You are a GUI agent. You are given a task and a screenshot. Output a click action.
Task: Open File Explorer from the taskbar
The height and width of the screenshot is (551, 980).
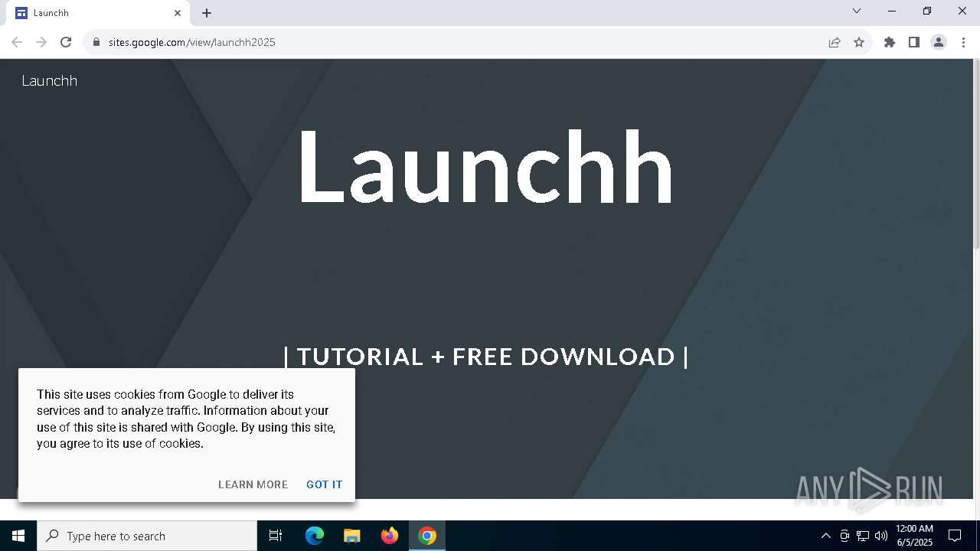pos(352,536)
